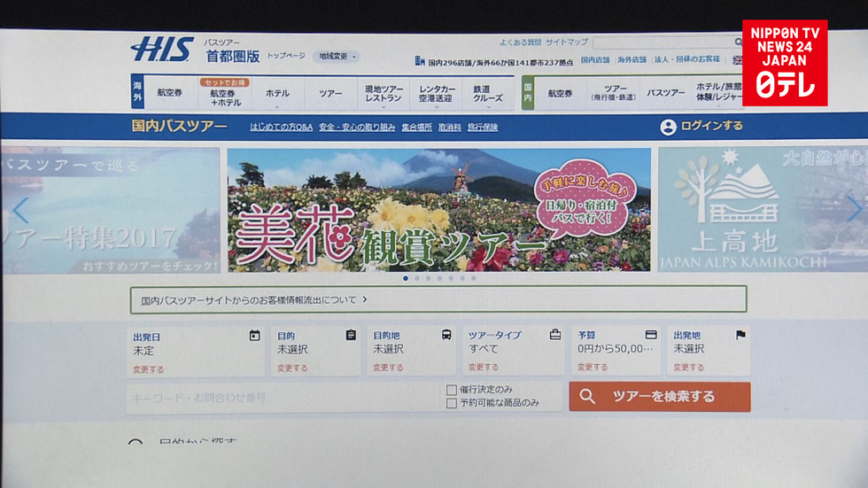Click the previous slide arrow on banner
This screenshot has width=868, height=488.
coord(20,210)
